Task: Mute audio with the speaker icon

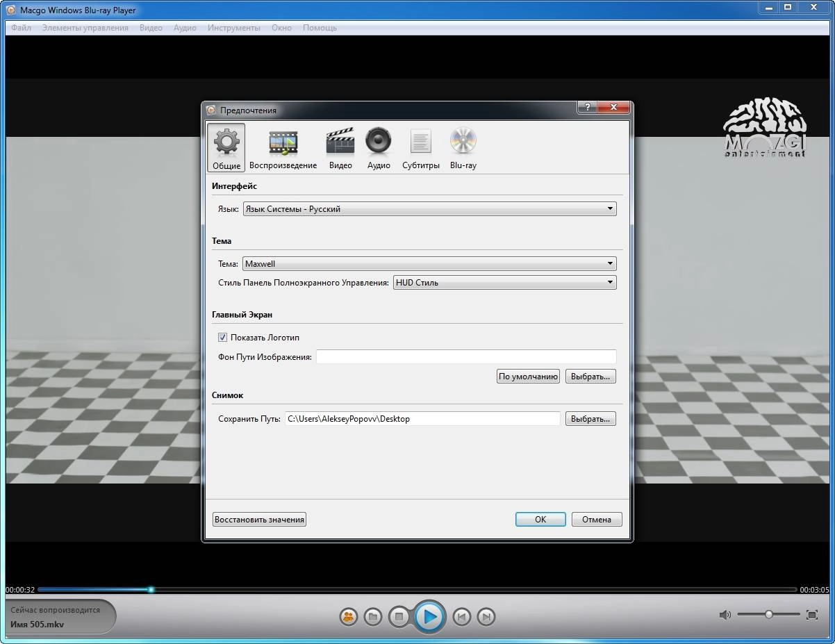Action: click(x=725, y=615)
